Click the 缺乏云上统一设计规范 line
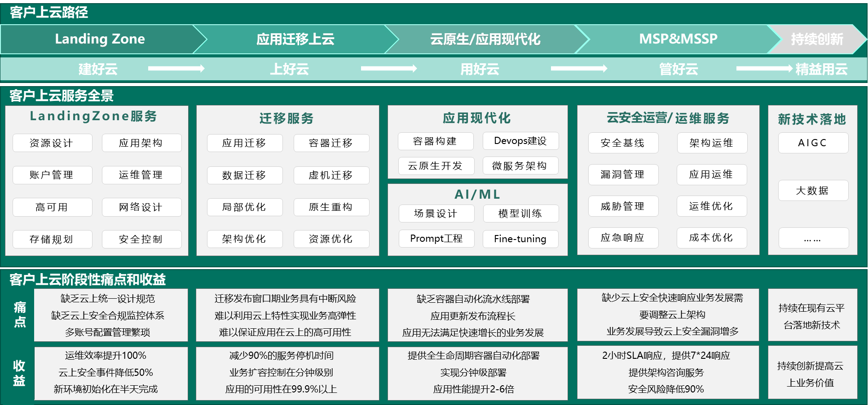Screen dimensions: 868x405 click(x=108, y=299)
